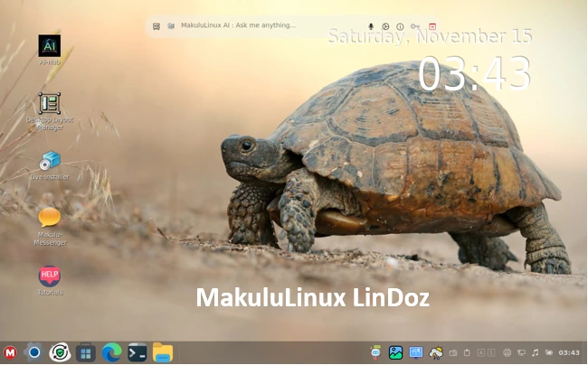Click the printer tray icon

click(x=507, y=352)
